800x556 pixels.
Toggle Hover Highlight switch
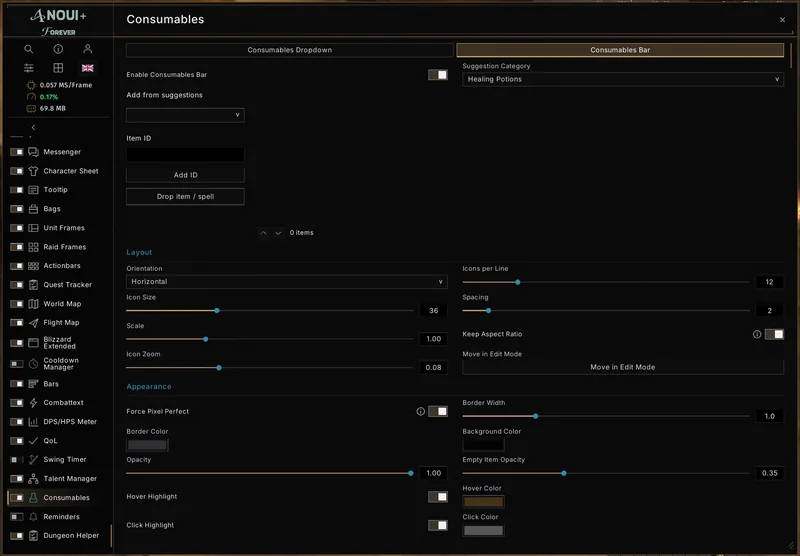[438, 497]
